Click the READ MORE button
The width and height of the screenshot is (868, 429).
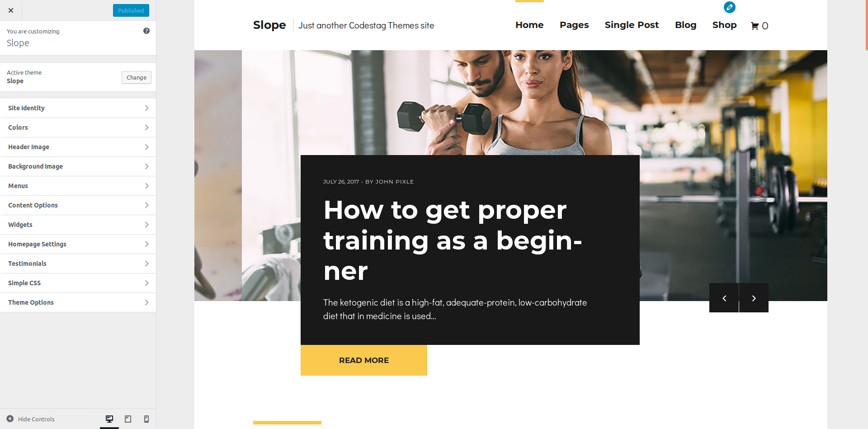[364, 360]
